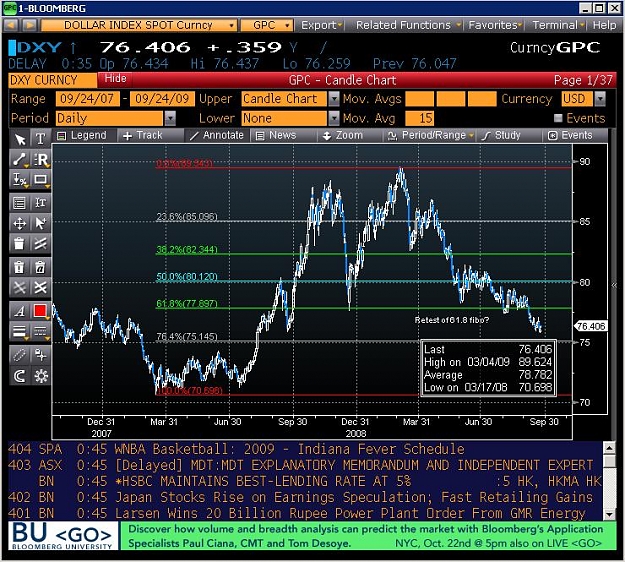Open the WNBA Basketball Indiana Fever headline

305,449
